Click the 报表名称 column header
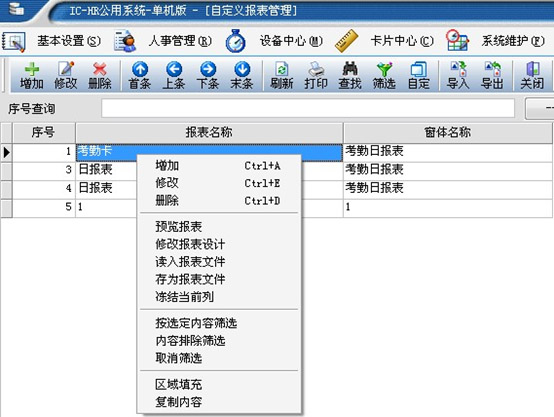Viewport: 554px width, 417px height. (x=209, y=133)
